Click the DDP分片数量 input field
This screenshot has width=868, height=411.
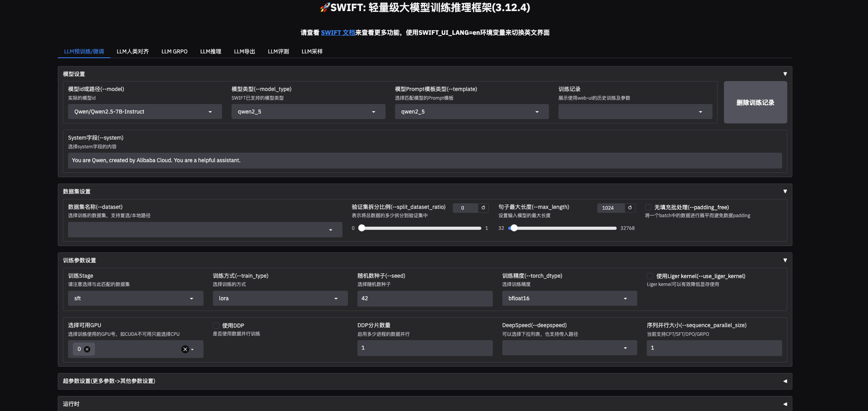[x=425, y=348]
